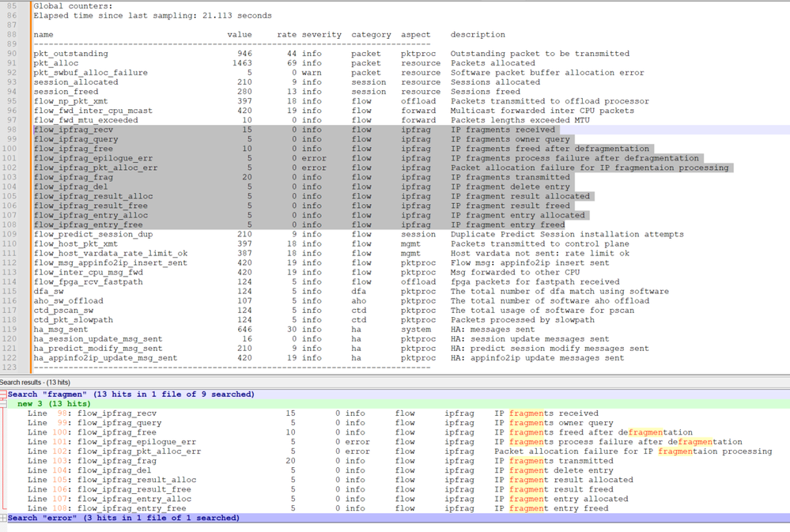Click the "Search results - (13 hits)" panel title

(x=36, y=383)
